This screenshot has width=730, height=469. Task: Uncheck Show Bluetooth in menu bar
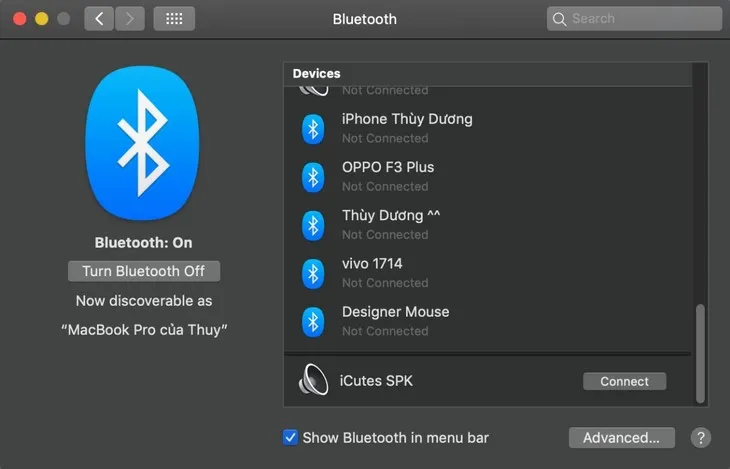pos(291,437)
